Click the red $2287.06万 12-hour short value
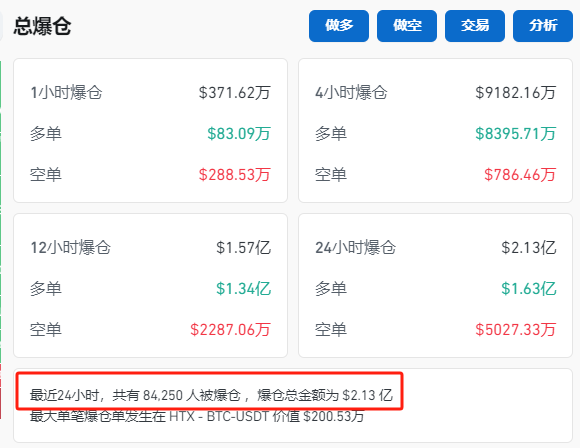Screen dimensions: 580x448 click(x=230, y=330)
